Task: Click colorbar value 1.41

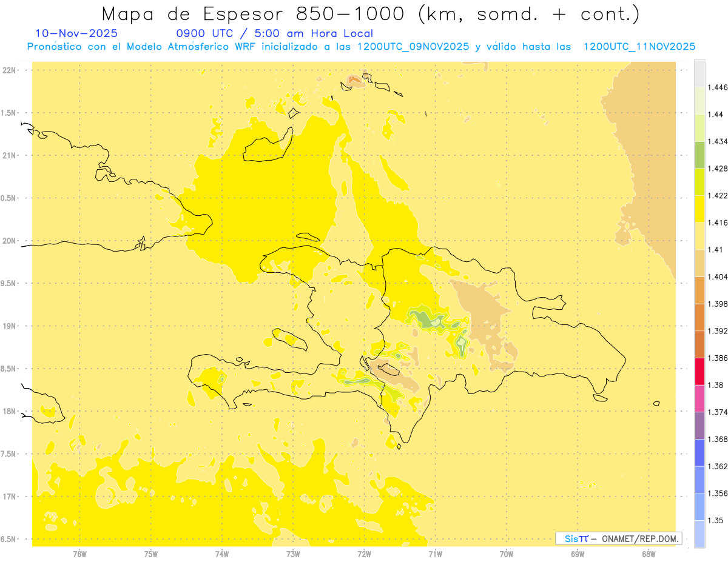Action: (x=715, y=250)
